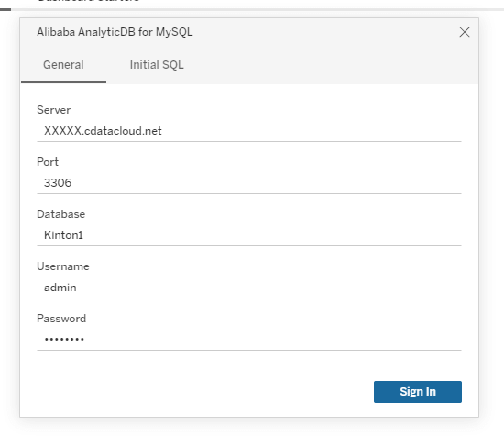Click the partially hidden Dashboard Starters heading
The width and height of the screenshot is (504, 445).
pos(88,1)
